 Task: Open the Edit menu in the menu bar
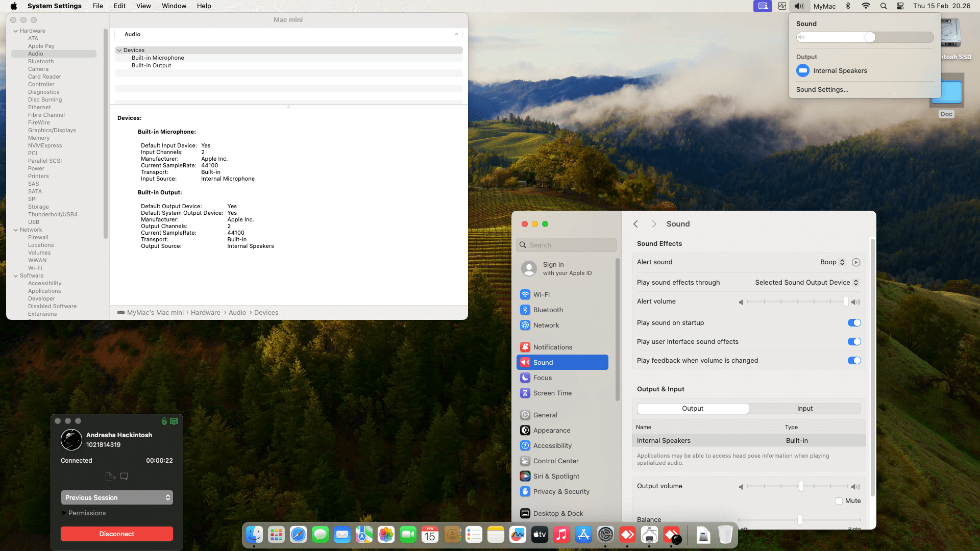[120, 6]
